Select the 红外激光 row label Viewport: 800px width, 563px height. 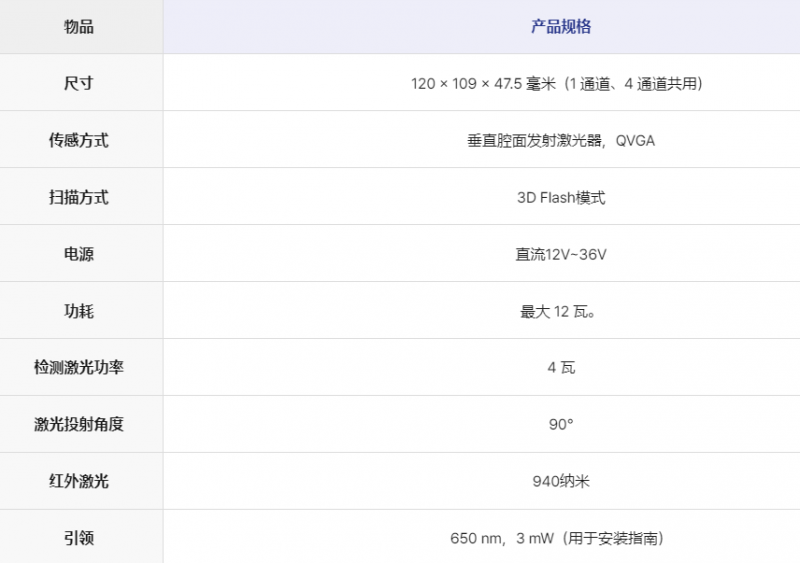[x=79, y=482]
